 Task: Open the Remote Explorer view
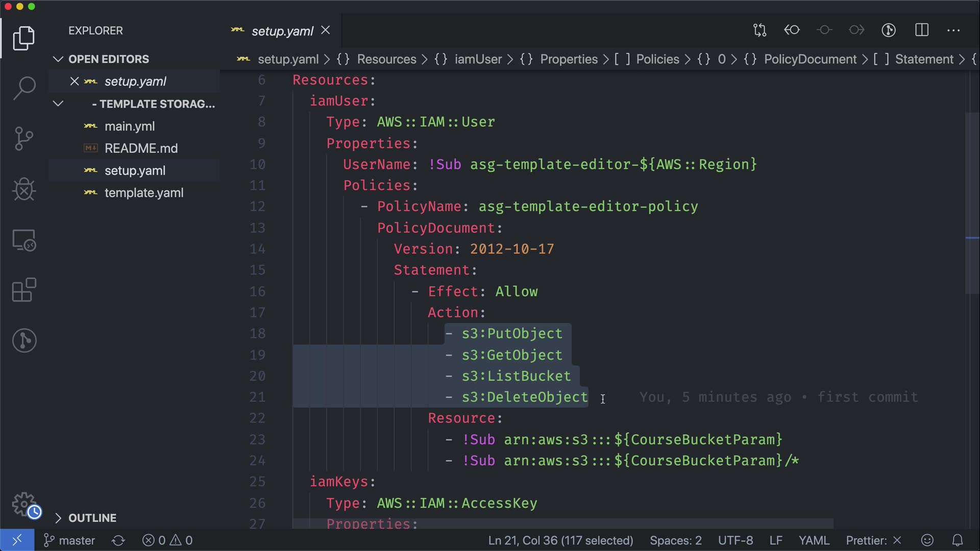[x=24, y=240]
